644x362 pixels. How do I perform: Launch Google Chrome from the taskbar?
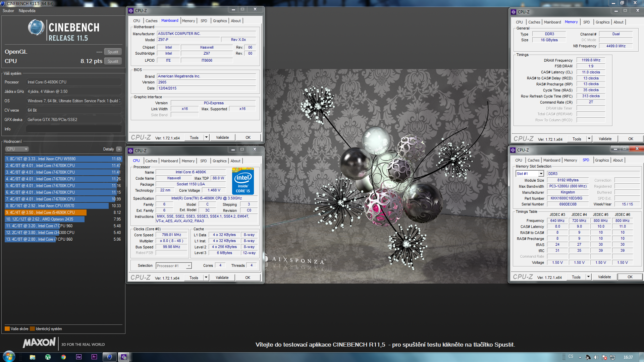(63, 357)
